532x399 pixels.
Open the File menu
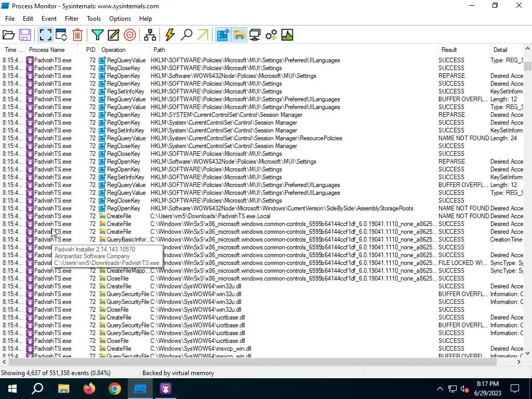pyautogui.click(x=10, y=19)
